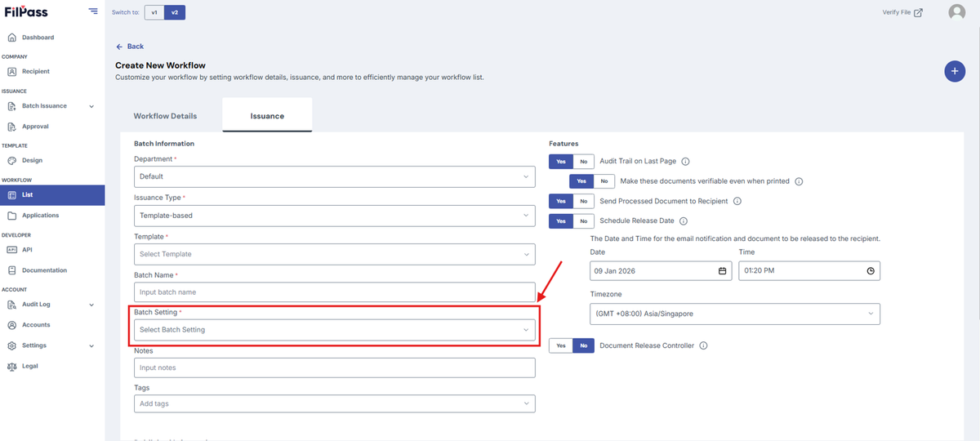Click the blue plus add button
Image resolution: width=980 pixels, height=441 pixels.
955,71
